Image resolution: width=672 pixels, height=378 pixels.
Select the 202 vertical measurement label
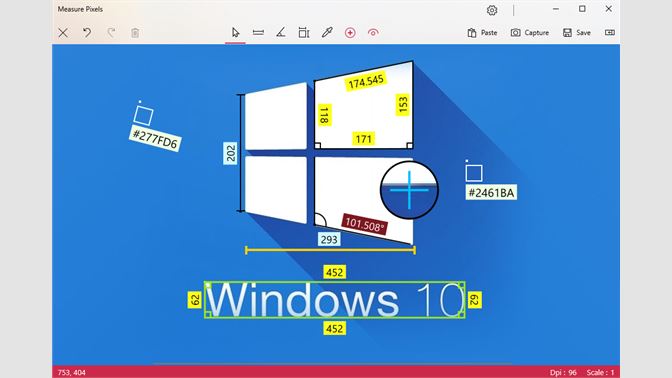tap(231, 153)
